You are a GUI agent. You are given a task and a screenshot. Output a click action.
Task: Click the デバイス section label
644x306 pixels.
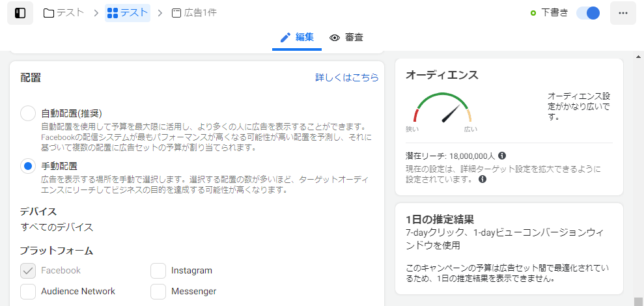pos(38,212)
